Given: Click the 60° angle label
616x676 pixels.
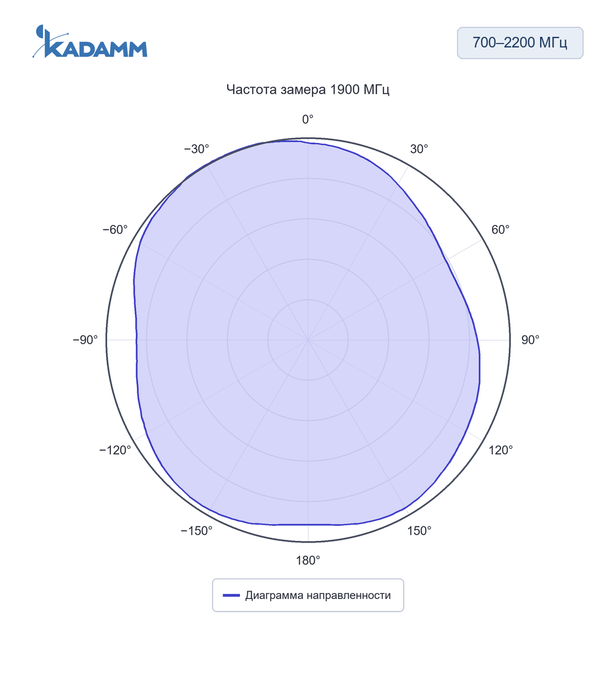Looking at the screenshot, I should tap(501, 230).
